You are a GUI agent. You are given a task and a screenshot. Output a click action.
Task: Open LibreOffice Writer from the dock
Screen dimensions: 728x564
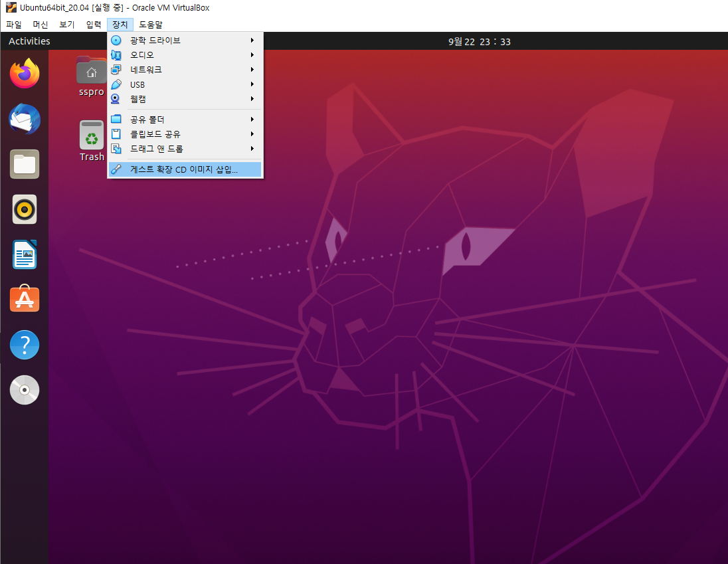25,254
